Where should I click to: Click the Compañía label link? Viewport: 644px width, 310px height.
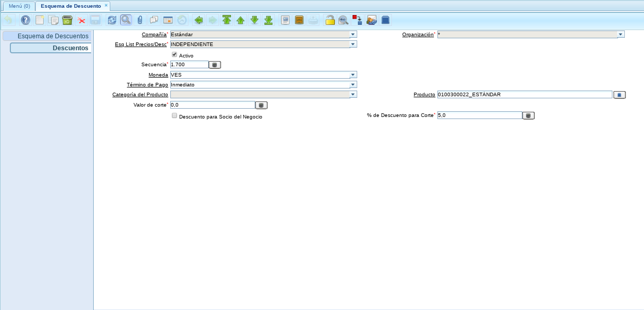154,34
